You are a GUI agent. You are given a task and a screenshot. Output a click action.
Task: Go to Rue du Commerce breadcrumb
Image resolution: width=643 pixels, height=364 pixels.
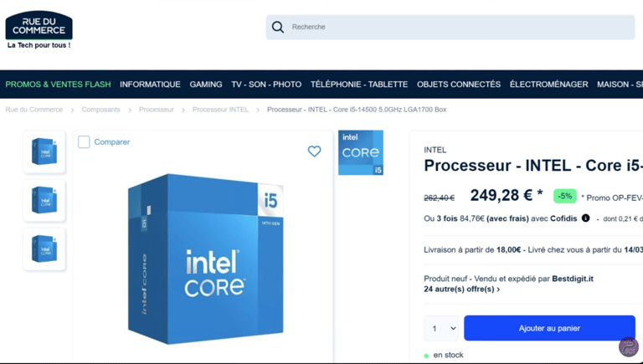click(34, 110)
